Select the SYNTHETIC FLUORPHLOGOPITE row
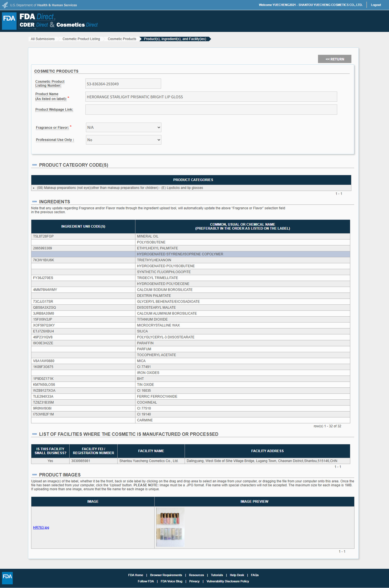The width and height of the screenshot is (389, 588). 190,272
